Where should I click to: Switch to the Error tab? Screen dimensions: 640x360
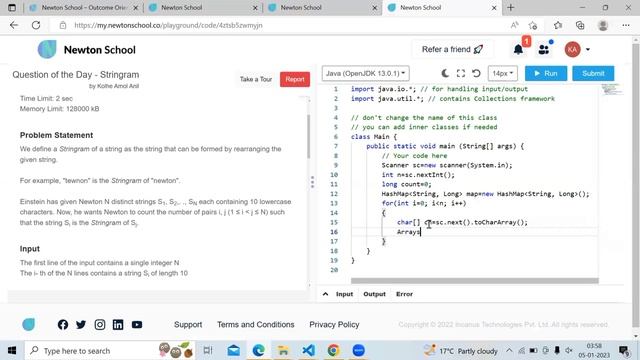(404, 294)
